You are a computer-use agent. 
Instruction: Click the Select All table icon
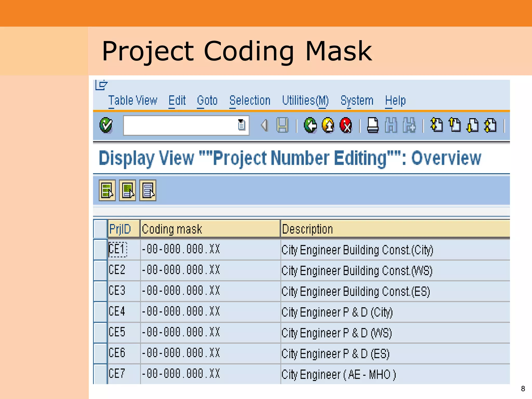tap(107, 190)
